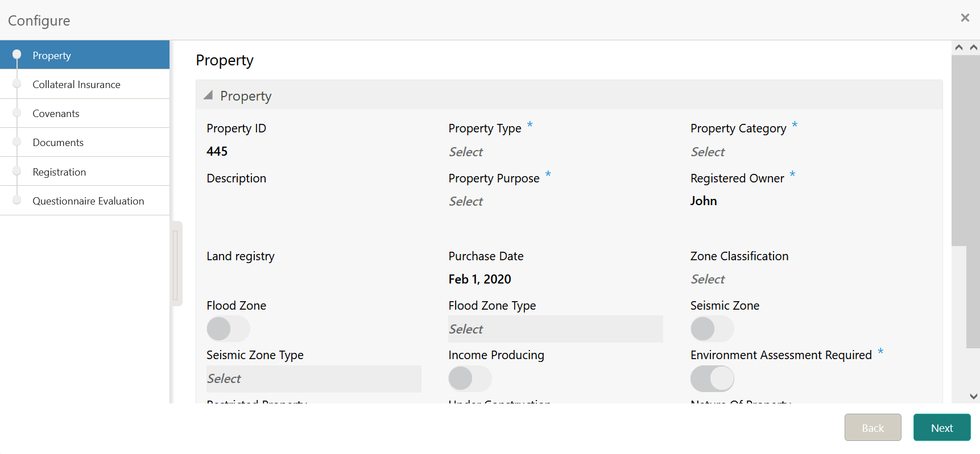Turn on the Seismic Zone switch
This screenshot has width=980, height=454.
712,328
